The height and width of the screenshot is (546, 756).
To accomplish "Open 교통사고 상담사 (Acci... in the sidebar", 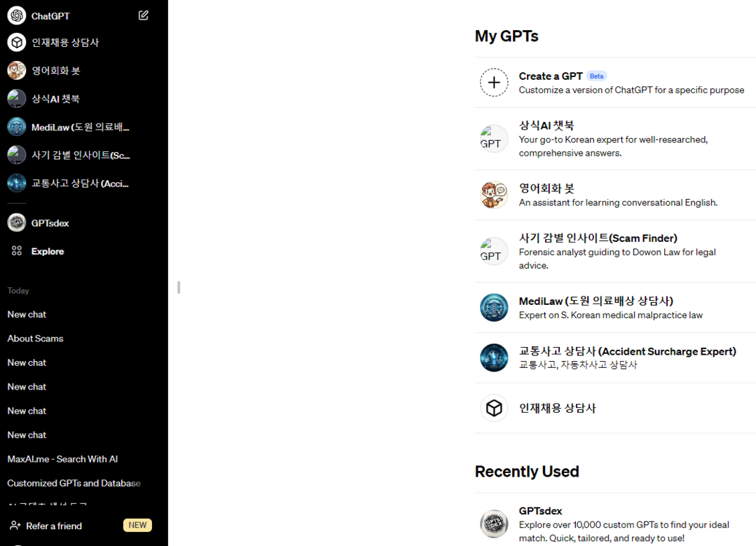I will (x=80, y=184).
